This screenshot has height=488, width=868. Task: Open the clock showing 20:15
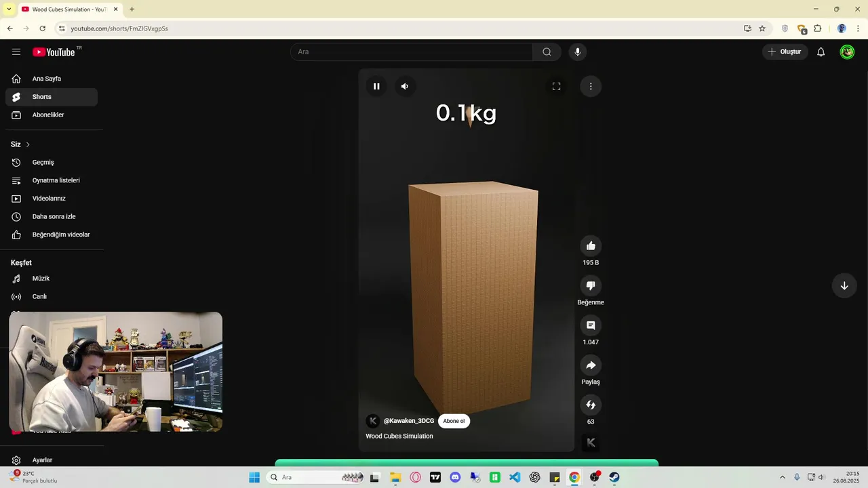[x=846, y=477]
